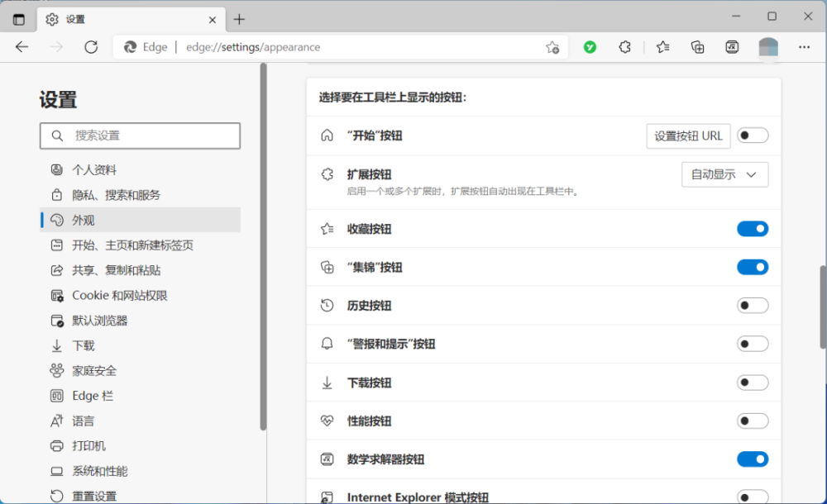Image resolution: width=827 pixels, height=504 pixels.
Task: Click the heartbeat icon beside 性能按钮
Action: [x=327, y=421]
